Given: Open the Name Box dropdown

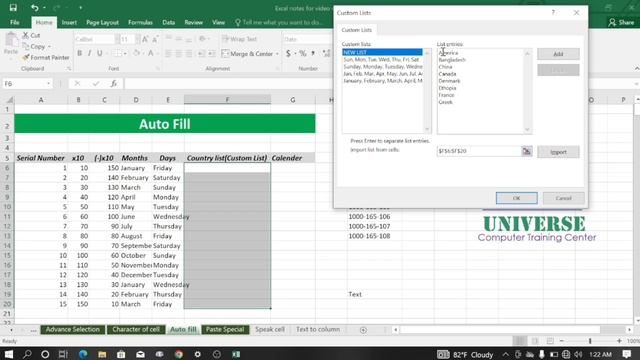Looking at the screenshot, I should coord(49,84).
